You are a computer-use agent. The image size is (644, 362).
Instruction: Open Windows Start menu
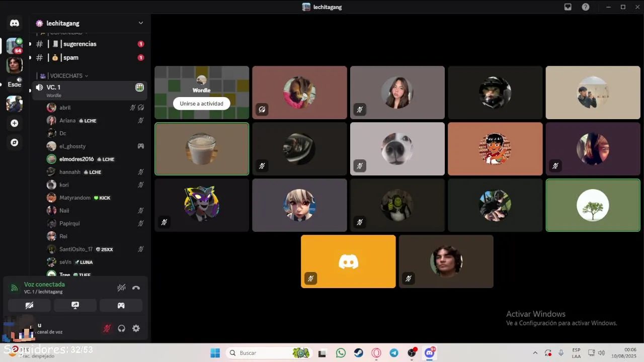click(x=215, y=353)
